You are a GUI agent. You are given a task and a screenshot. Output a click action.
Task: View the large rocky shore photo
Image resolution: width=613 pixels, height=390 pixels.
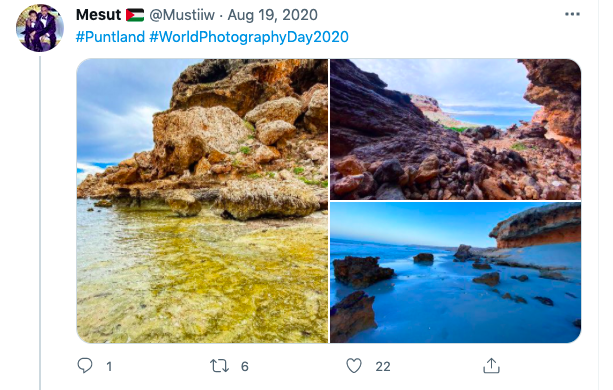[x=202, y=201]
